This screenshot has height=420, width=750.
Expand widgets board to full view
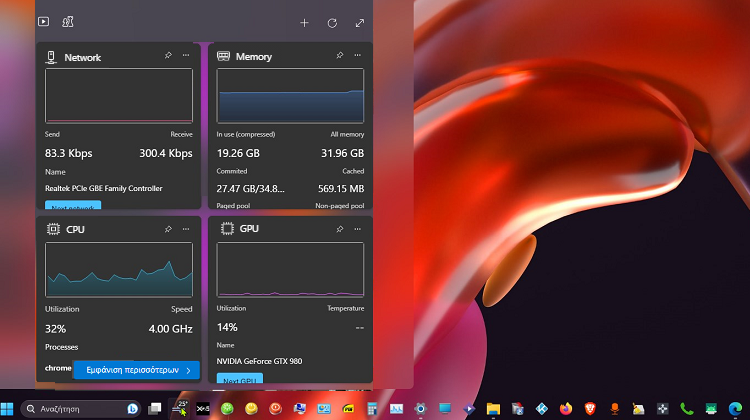pyautogui.click(x=360, y=22)
